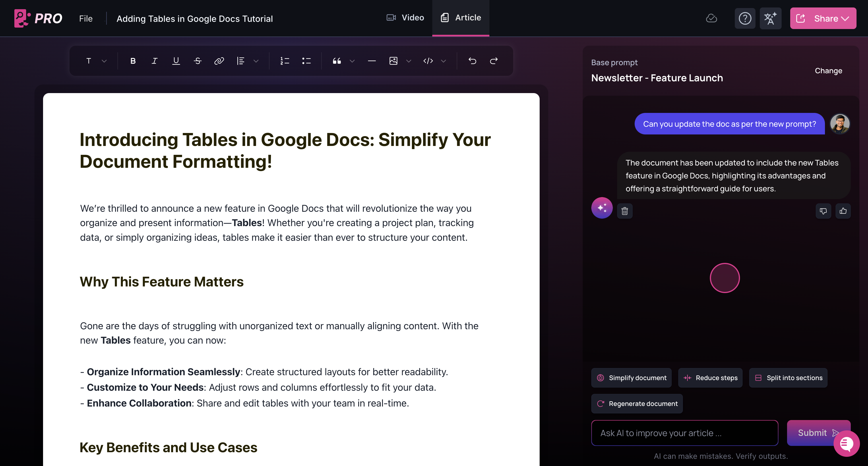Screen dimensions: 868x466
Task: Insert a hyperlink with link icon
Action: click(219, 61)
